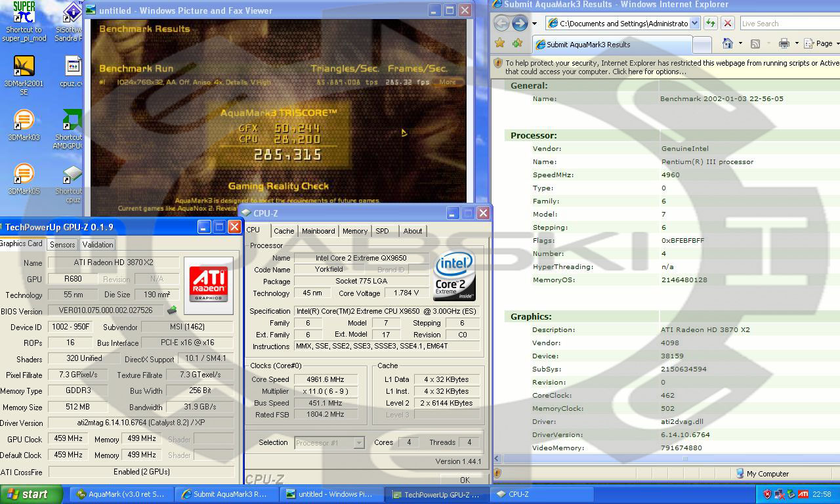Click the IE information bar for options
Image resolution: width=840 pixels, height=504 pixels.
[666, 68]
